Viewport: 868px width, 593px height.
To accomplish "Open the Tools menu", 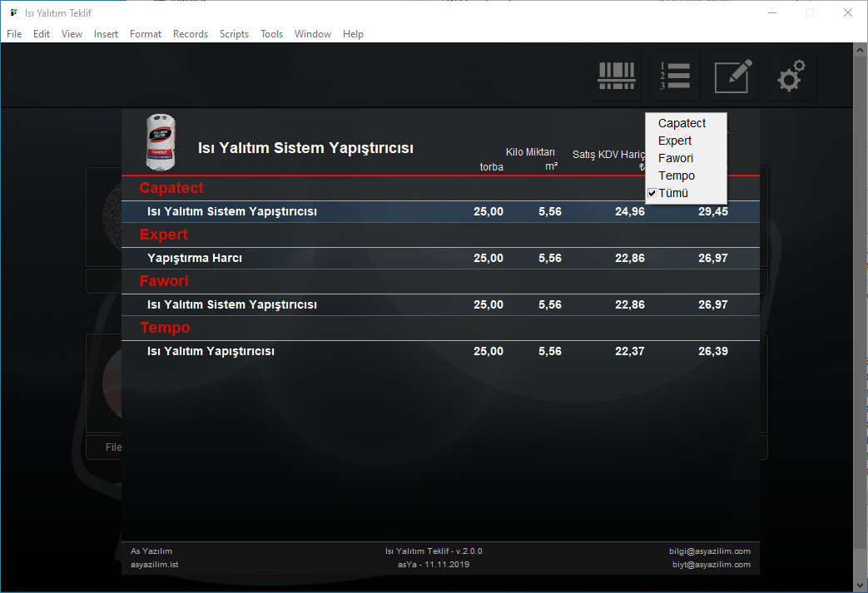I will pos(272,34).
